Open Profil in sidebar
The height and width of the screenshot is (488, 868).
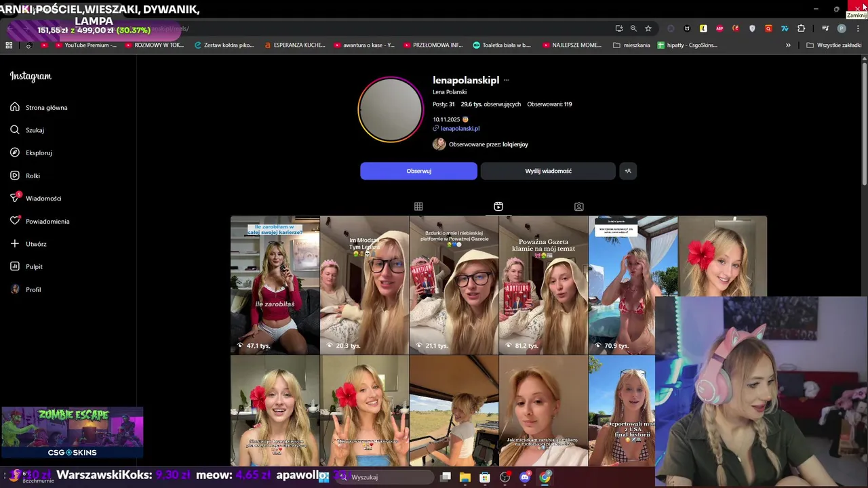click(26, 289)
